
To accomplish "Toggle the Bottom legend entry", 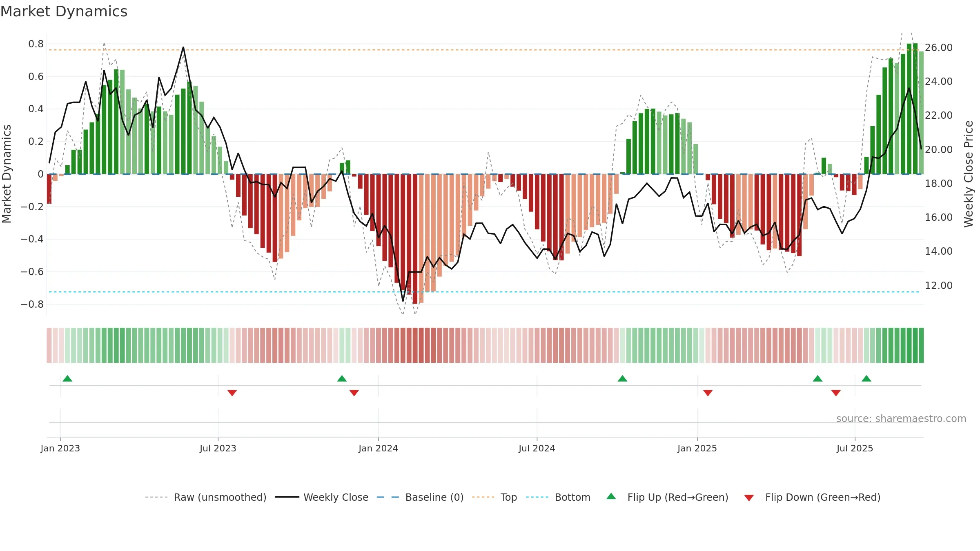I will (x=558, y=497).
